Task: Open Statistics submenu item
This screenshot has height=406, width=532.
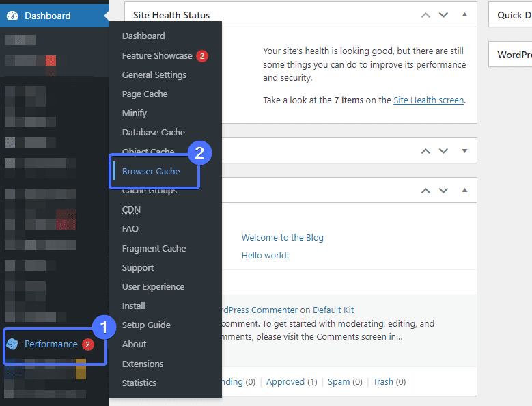Action: [139, 383]
